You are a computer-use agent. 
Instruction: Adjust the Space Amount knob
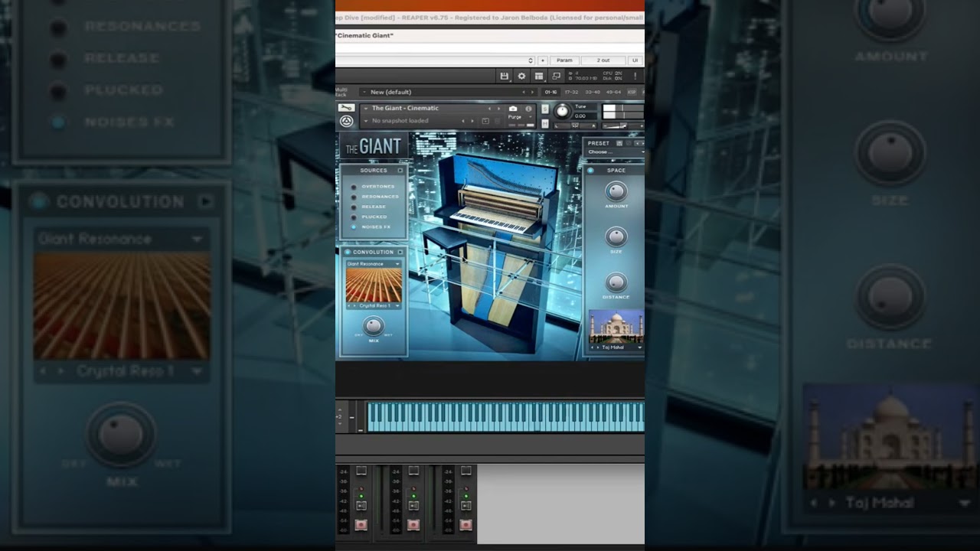[616, 191]
